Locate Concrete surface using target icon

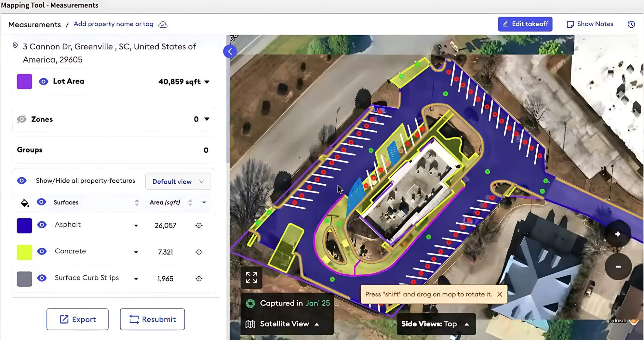(199, 252)
